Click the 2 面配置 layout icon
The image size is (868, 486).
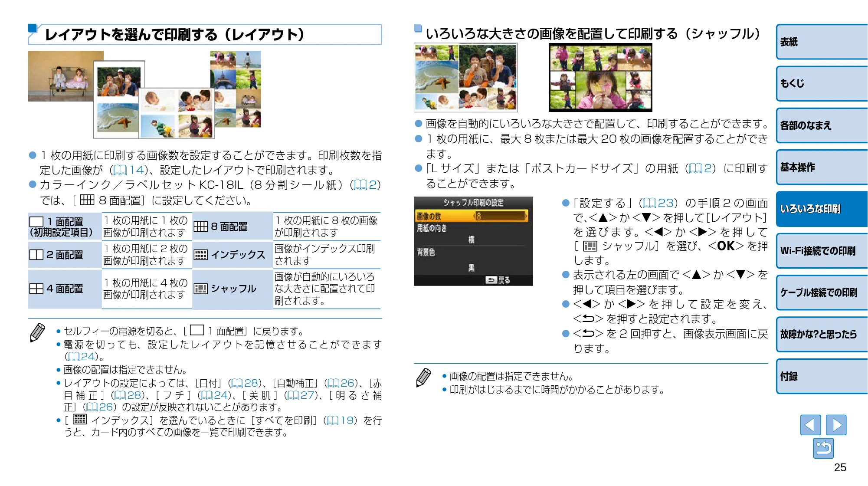click(x=36, y=255)
